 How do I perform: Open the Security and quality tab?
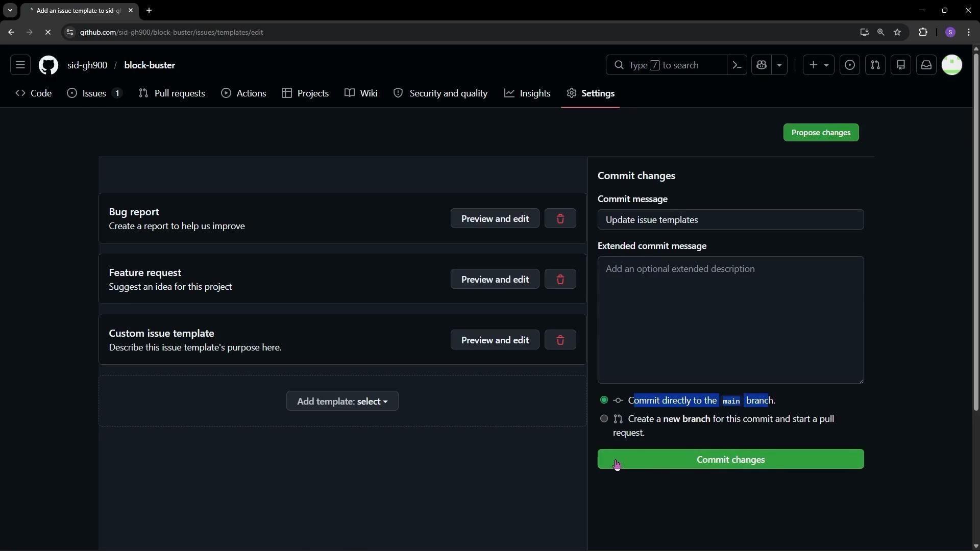440,93
